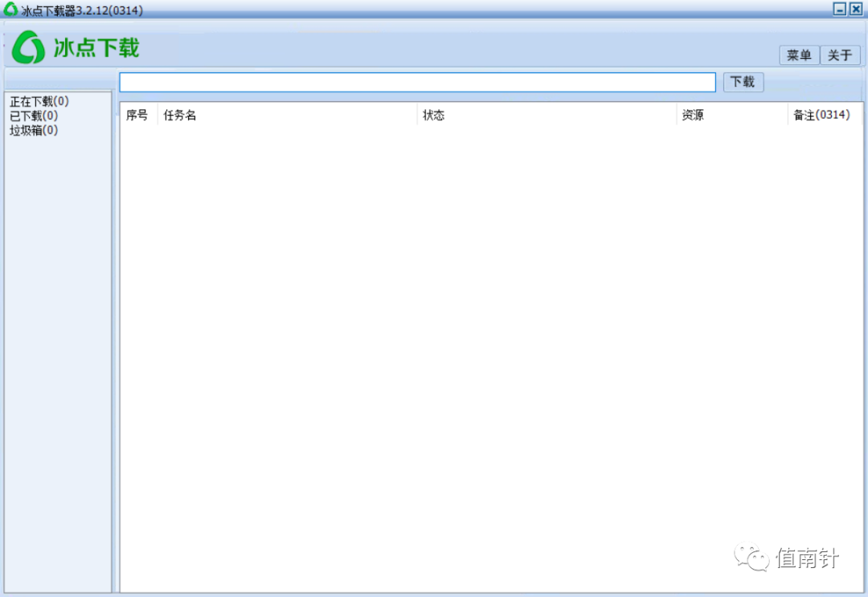The width and height of the screenshot is (868, 597).
Task: Open the 菜单 menu button
Action: [x=799, y=55]
